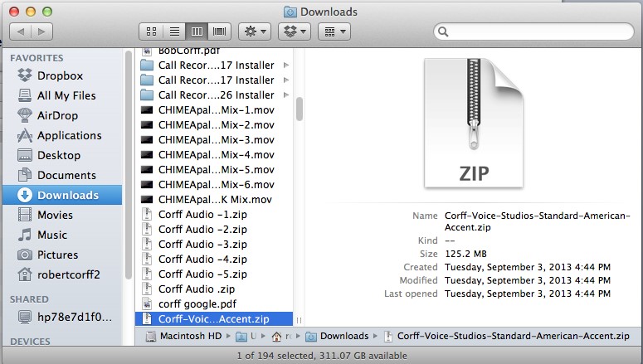Switch to list view mode
The width and height of the screenshot is (643, 364).
click(174, 32)
